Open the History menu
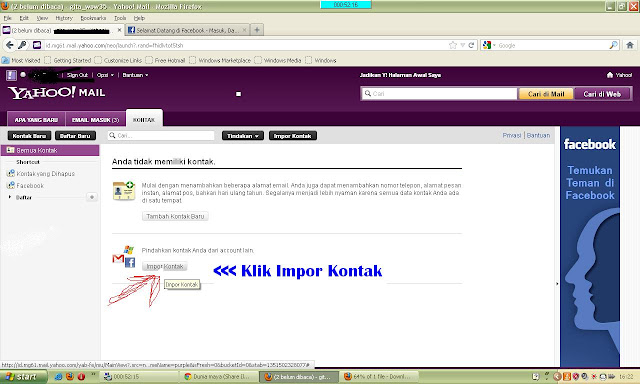 coord(64,18)
